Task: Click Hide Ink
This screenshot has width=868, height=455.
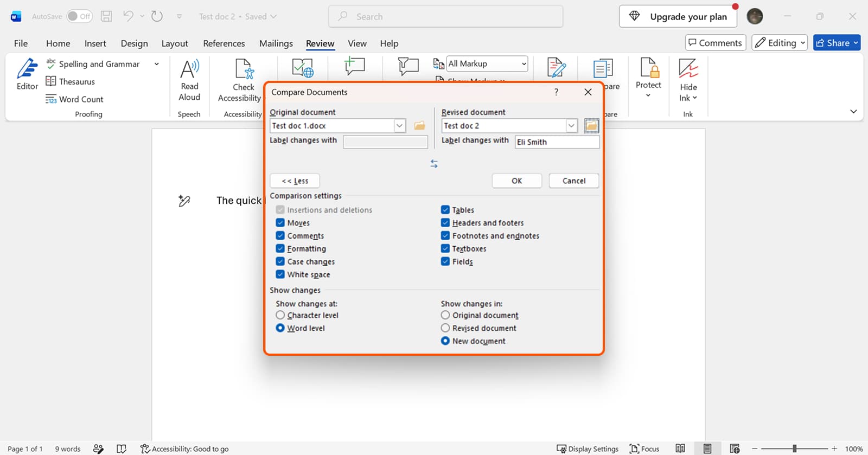Action: [x=688, y=80]
